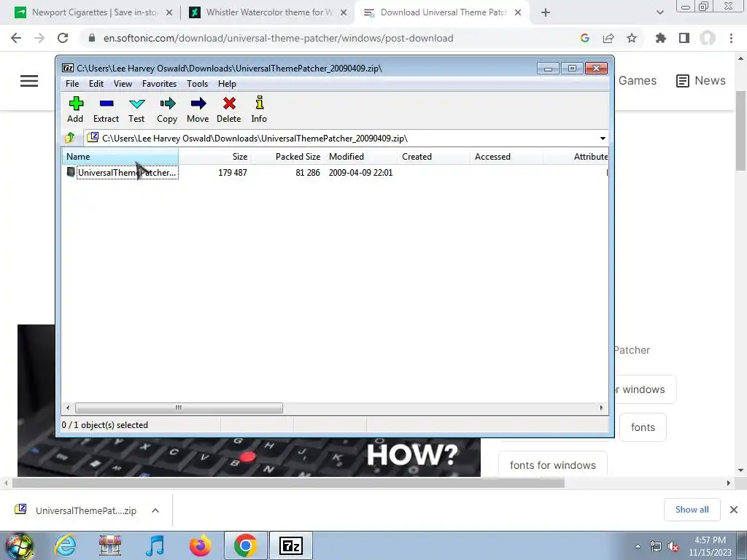Switch to Whistler Watercolor theme tab
The height and width of the screenshot is (560, 747).
268,12
